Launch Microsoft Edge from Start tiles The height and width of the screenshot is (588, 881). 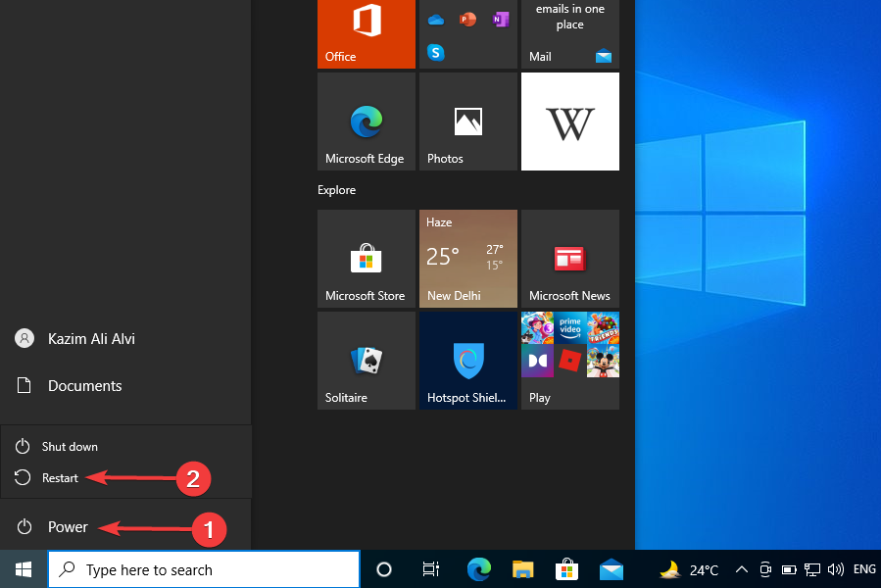click(x=366, y=122)
